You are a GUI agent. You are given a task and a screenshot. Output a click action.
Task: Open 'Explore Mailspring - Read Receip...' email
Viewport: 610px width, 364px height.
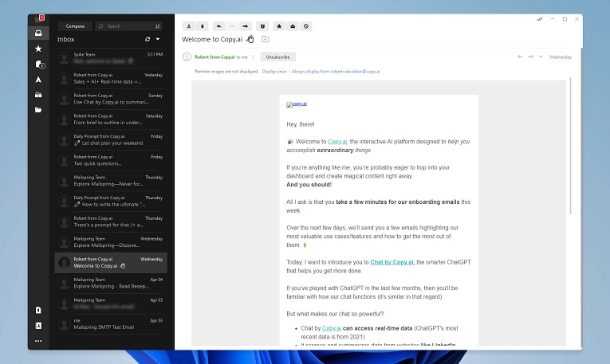[111, 284]
